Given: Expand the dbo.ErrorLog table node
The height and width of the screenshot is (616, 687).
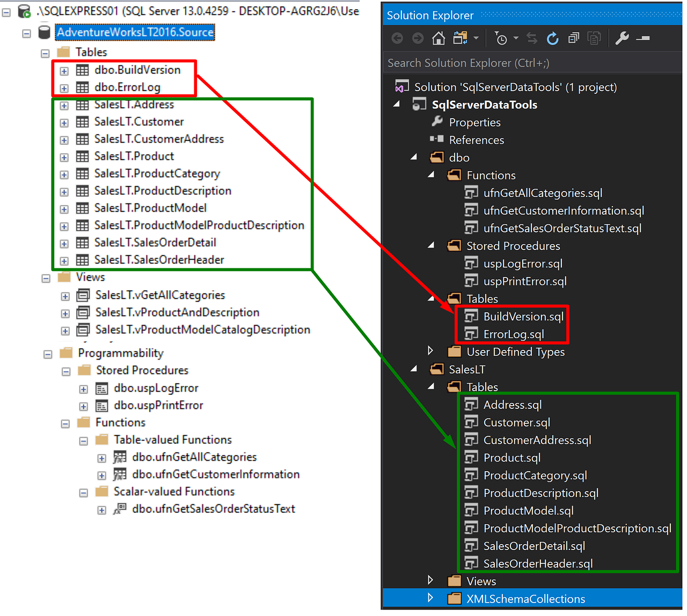Looking at the screenshot, I should click(x=64, y=88).
